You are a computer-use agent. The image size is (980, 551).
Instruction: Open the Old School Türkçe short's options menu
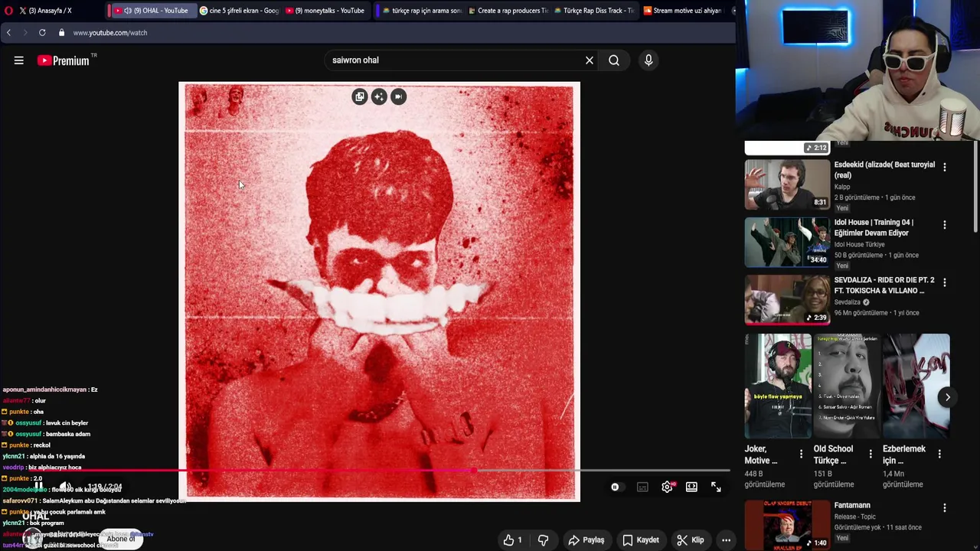point(871,454)
